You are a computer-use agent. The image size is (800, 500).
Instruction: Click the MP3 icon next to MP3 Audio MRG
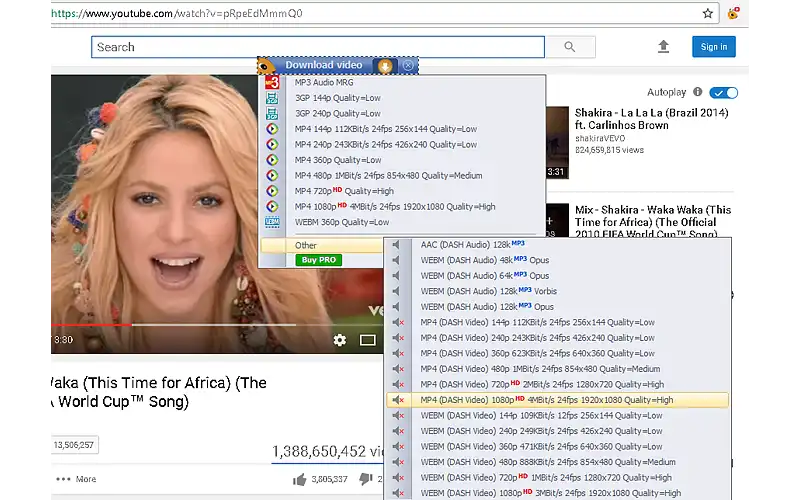272,82
